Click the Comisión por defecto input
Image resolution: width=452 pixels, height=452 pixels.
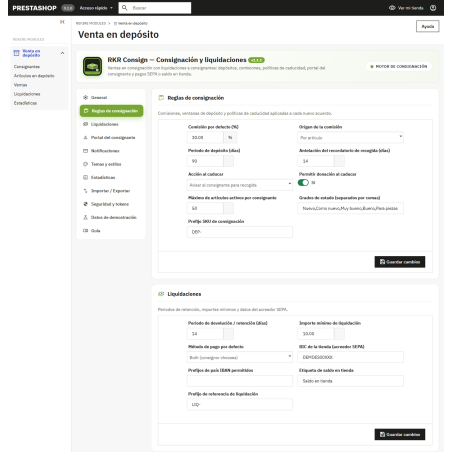tap(205, 137)
